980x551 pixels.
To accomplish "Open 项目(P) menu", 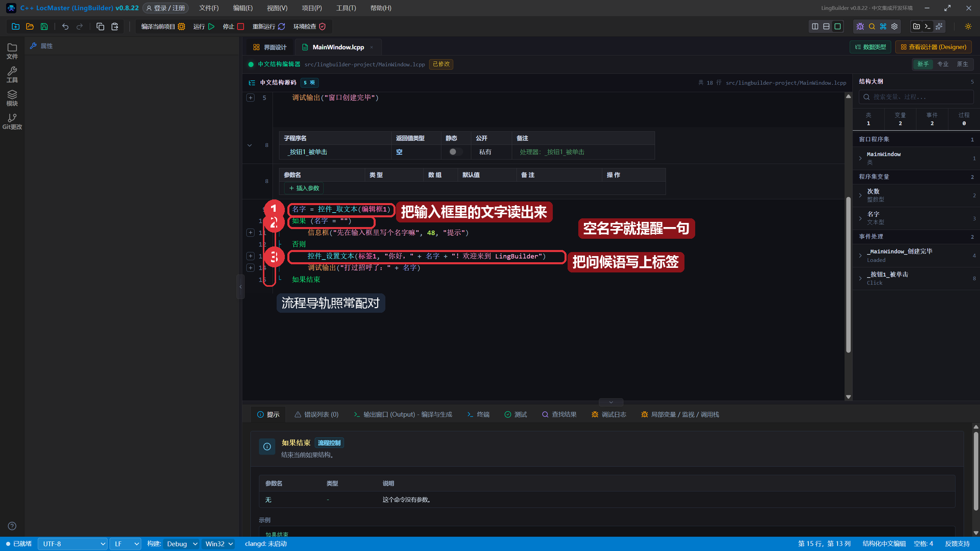I will pos(311,8).
